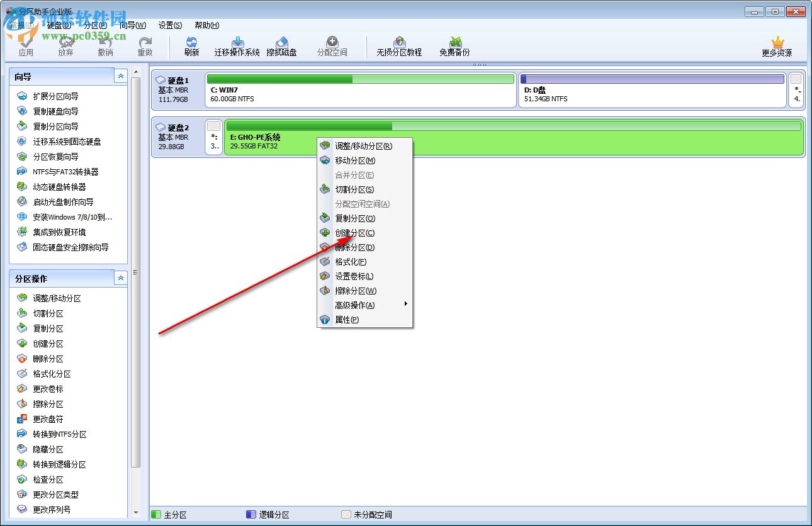The image size is (812, 526).
Task: Select 复制分区(O) in the context menu
Action: point(365,218)
